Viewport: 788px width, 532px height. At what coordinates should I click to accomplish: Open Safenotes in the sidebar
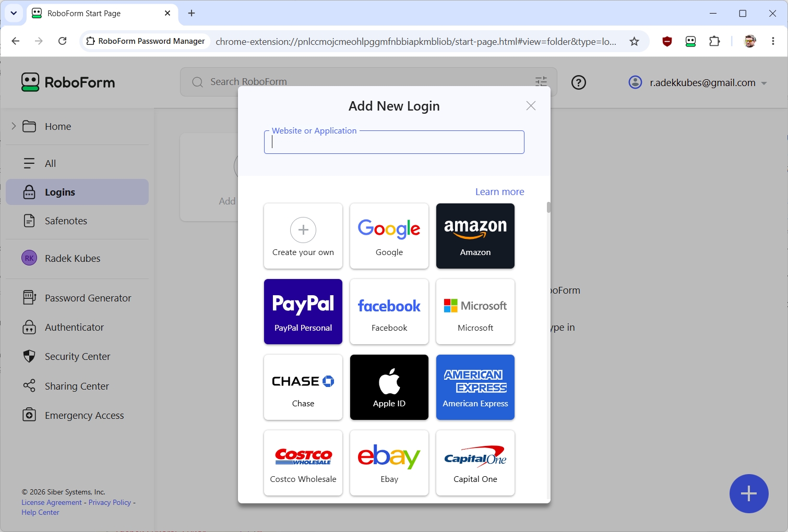pyautogui.click(x=77, y=221)
